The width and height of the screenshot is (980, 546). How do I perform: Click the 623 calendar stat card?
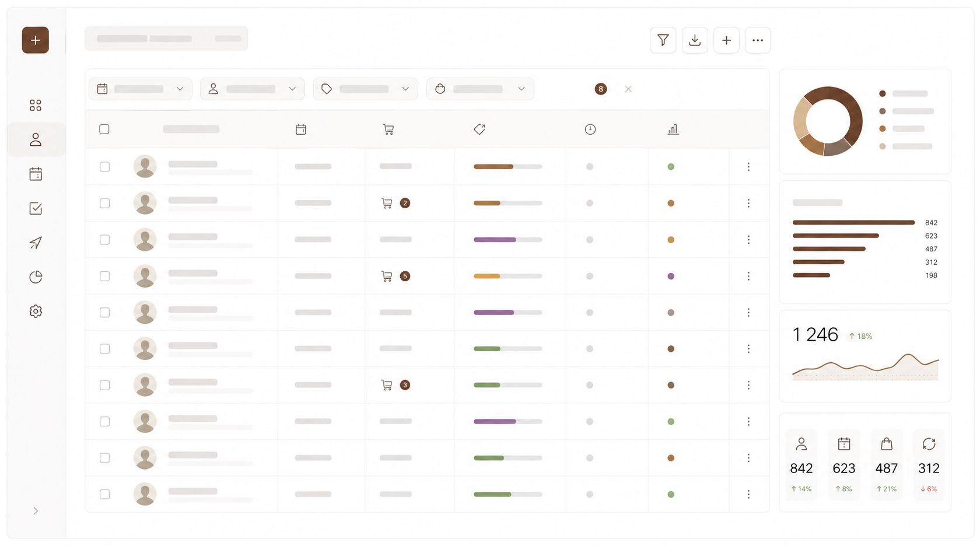click(844, 465)
